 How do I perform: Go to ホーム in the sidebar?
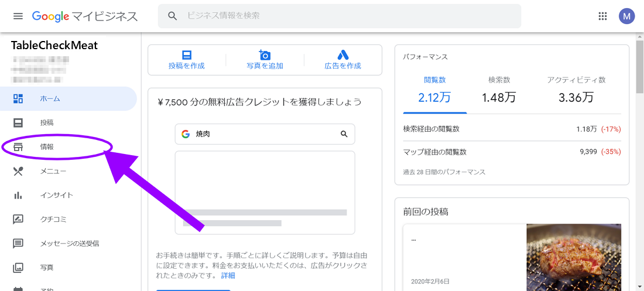[x=50, y=99]
